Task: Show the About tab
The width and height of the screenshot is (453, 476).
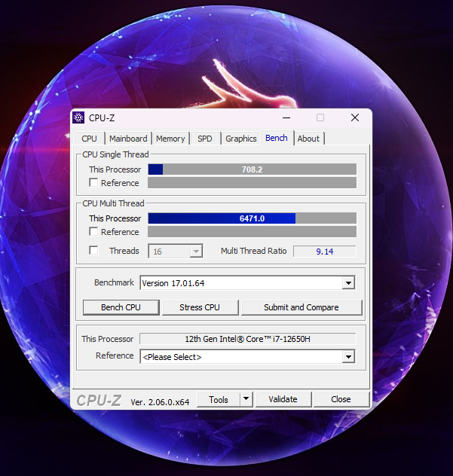Action: click(308, 139)
